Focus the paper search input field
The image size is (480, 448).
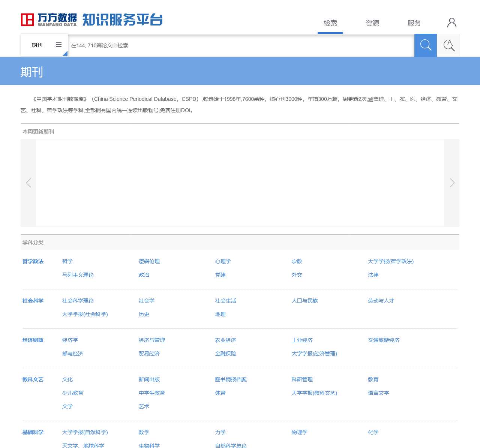(x=241, y=45)
